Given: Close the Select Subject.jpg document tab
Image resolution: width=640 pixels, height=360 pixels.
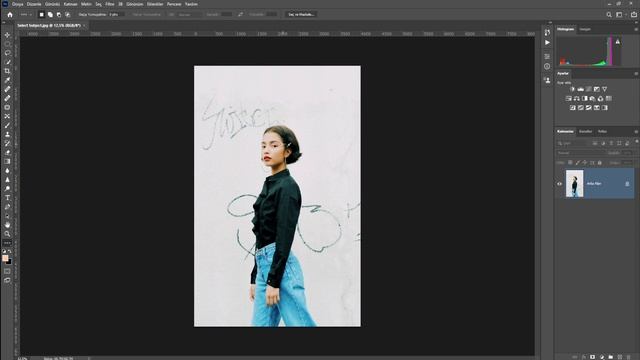Looking at the screenshot, I should click(x=84, y=25).
